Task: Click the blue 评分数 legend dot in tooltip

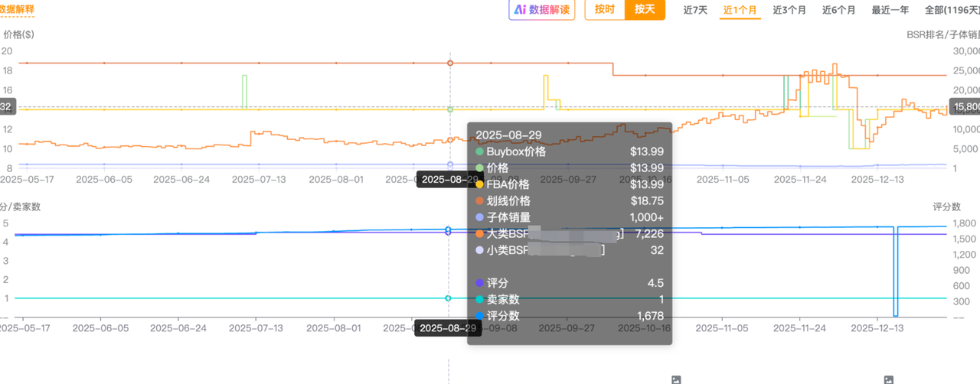Action: 479,315
